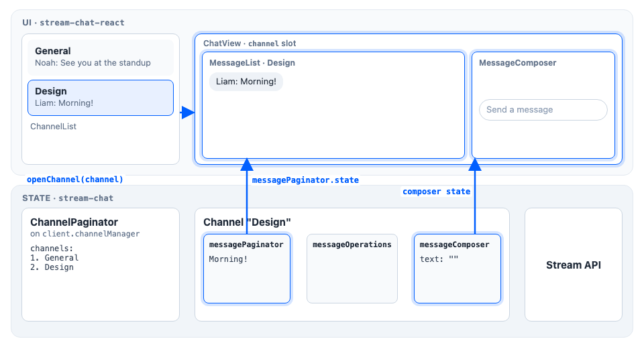Click the on client.channelManager text
The height and width of the screenshot is (347, 644).
85,234
